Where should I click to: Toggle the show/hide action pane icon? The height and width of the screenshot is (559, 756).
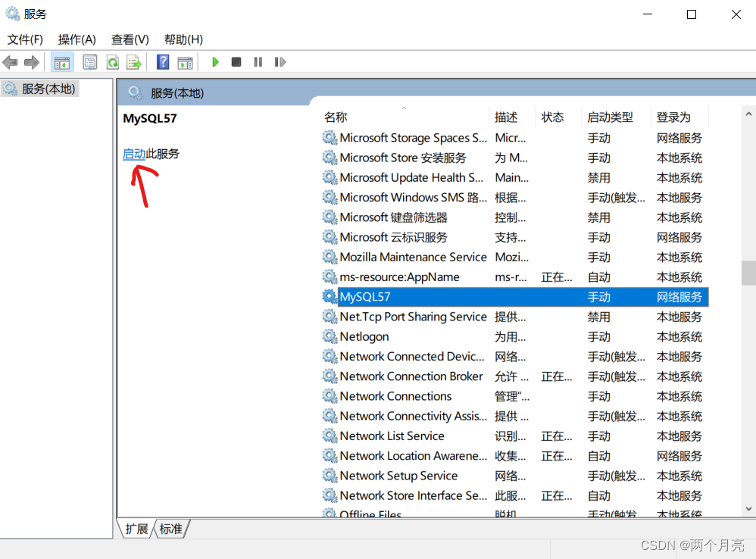click(x=185, y=62)
